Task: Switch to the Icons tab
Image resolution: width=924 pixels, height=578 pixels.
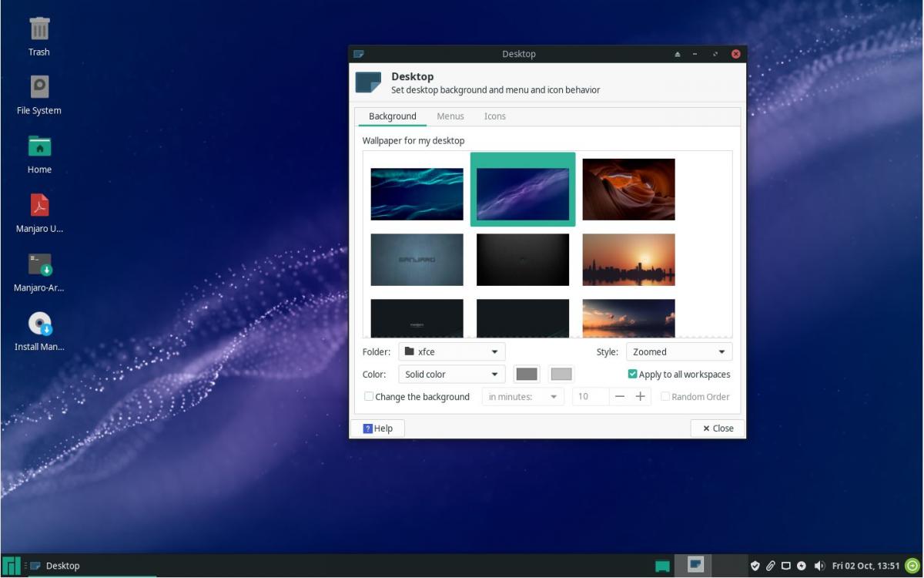Action: (494, 116)
